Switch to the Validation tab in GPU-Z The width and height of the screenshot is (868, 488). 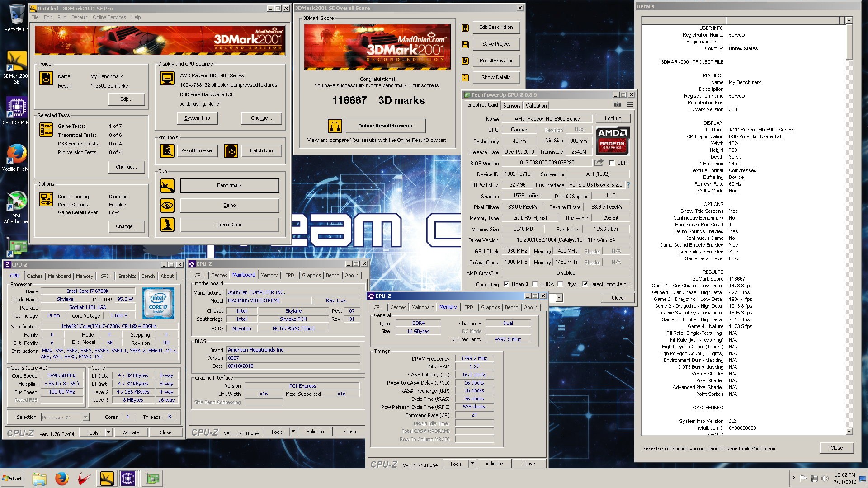(x=536, y=105)
